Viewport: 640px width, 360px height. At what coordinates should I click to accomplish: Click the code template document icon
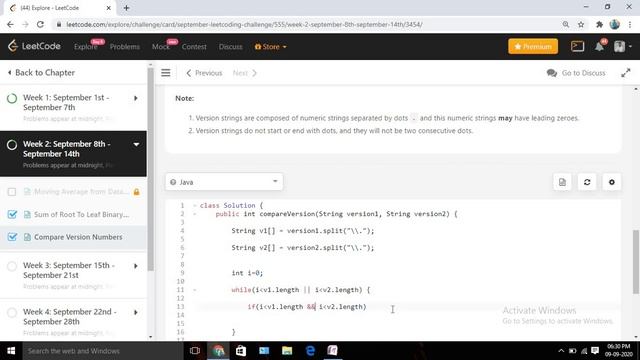(x=562, y=182)
